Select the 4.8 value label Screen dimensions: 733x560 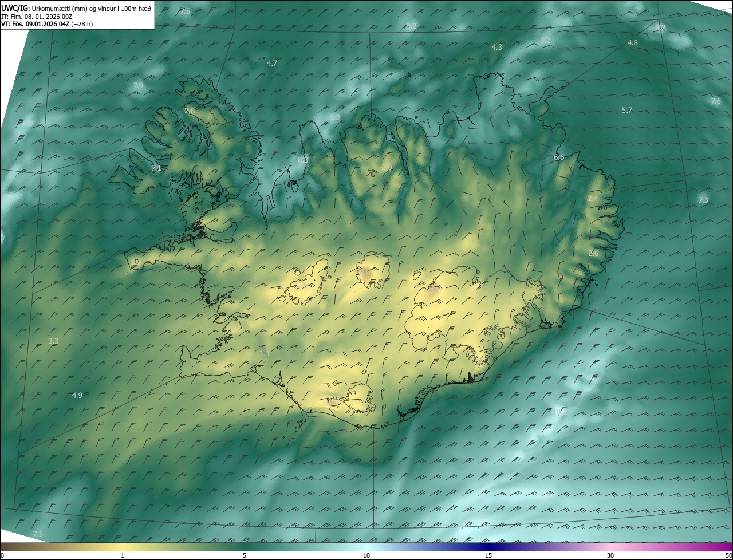click(x=632, y=43)
